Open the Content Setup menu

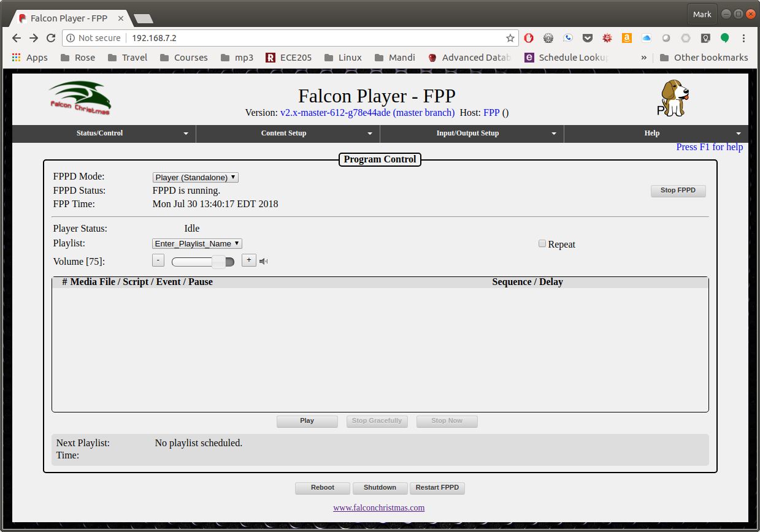pyautogui.click(x=283, y=133)
